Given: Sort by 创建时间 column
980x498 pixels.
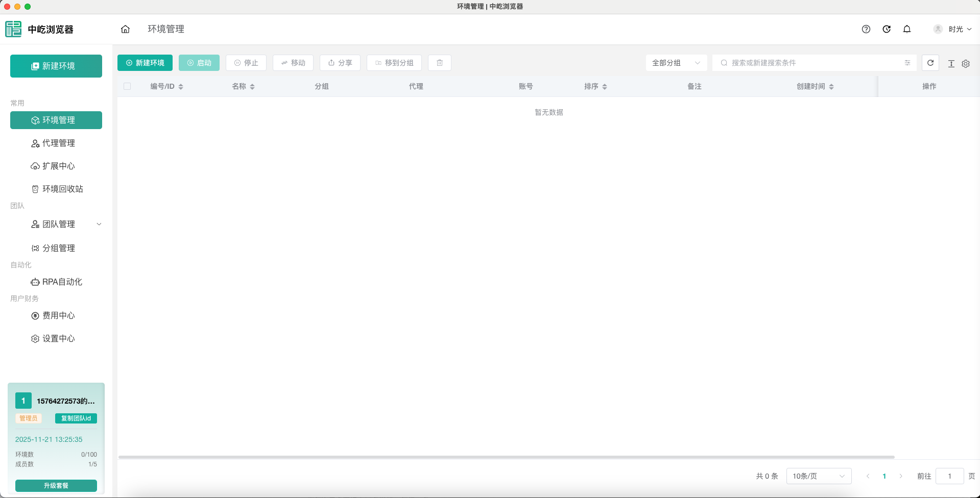Looking at the screenshot, I should point(831,87).
